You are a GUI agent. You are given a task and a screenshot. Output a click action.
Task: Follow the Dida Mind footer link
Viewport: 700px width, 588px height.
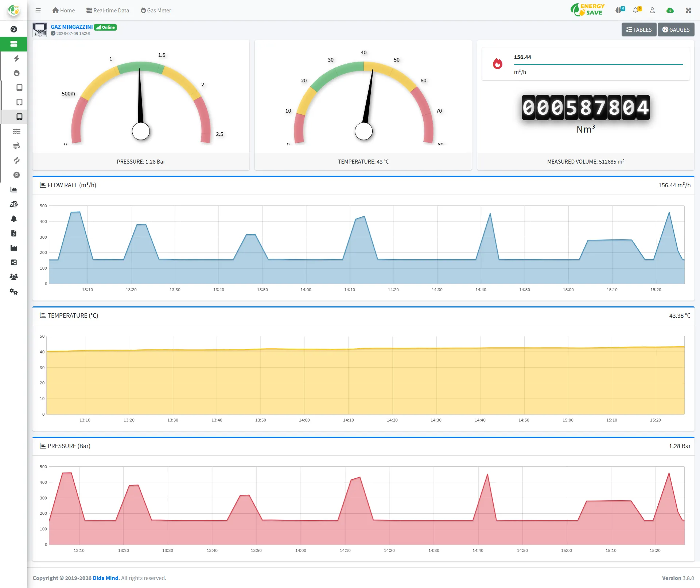[x=106, y=578]
